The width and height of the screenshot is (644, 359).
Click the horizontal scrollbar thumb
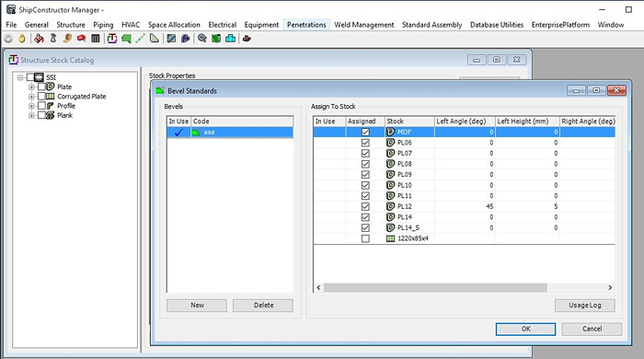(435, 287)
